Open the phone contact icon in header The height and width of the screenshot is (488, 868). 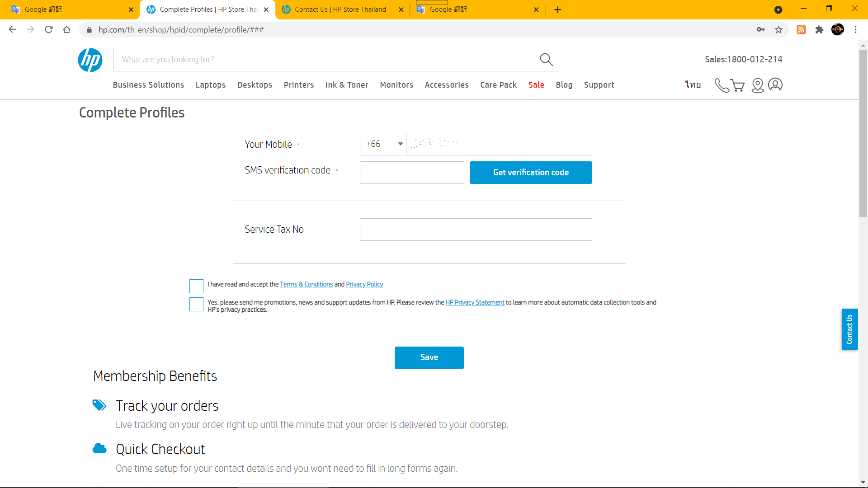(x=722, y=85)
